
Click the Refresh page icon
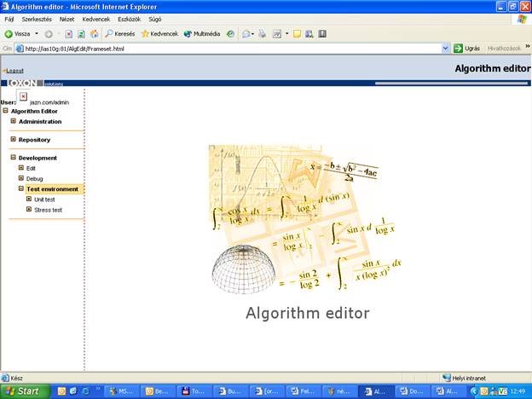click(x=81, y=34)
